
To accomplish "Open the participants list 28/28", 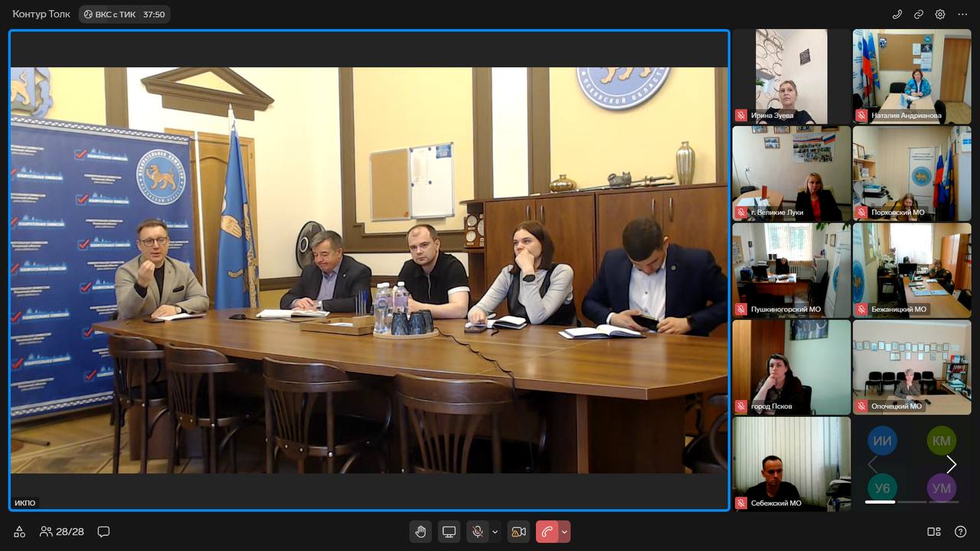I will click(62, 532).
